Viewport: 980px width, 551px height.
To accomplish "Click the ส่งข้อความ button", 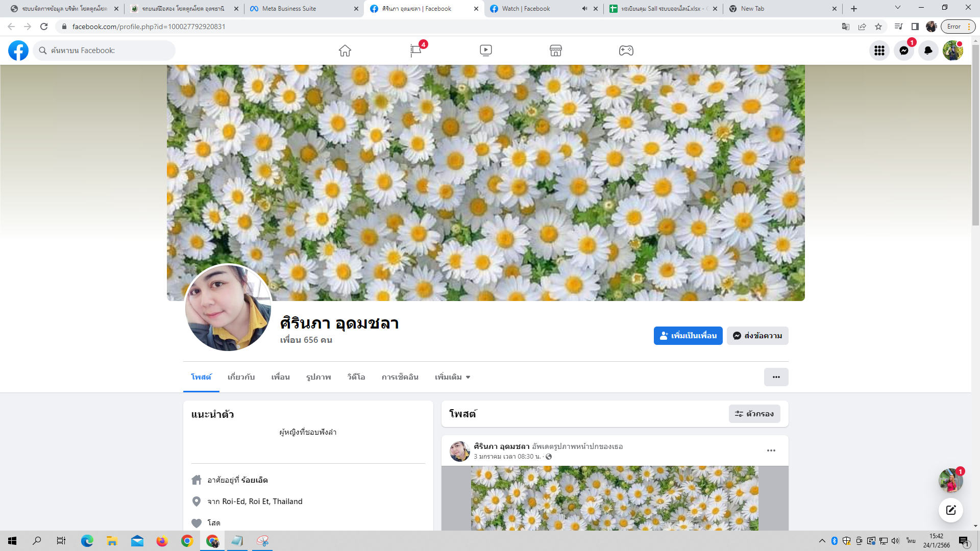I will click(x=757, y=336).
